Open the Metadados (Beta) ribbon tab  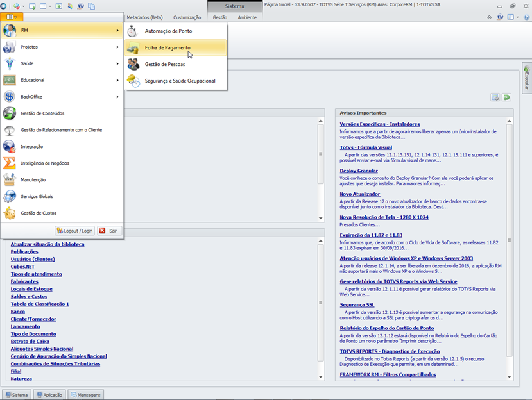[x=145, y=17]
